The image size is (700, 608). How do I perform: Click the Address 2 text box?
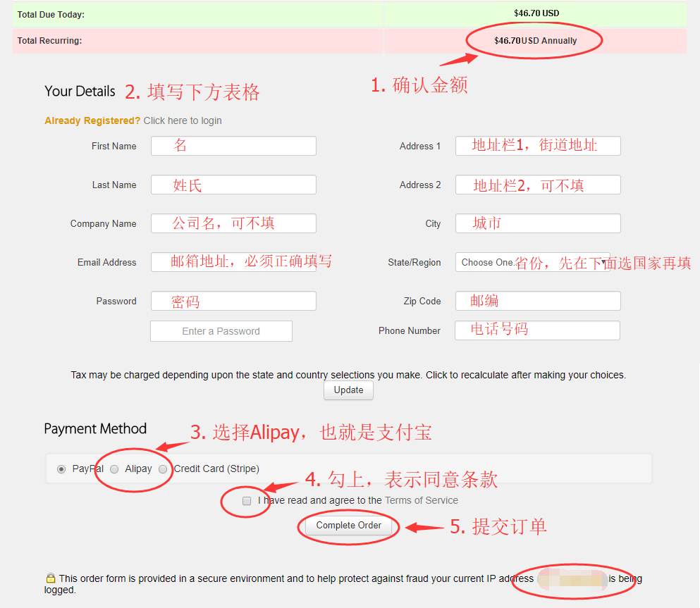(538, 185)
